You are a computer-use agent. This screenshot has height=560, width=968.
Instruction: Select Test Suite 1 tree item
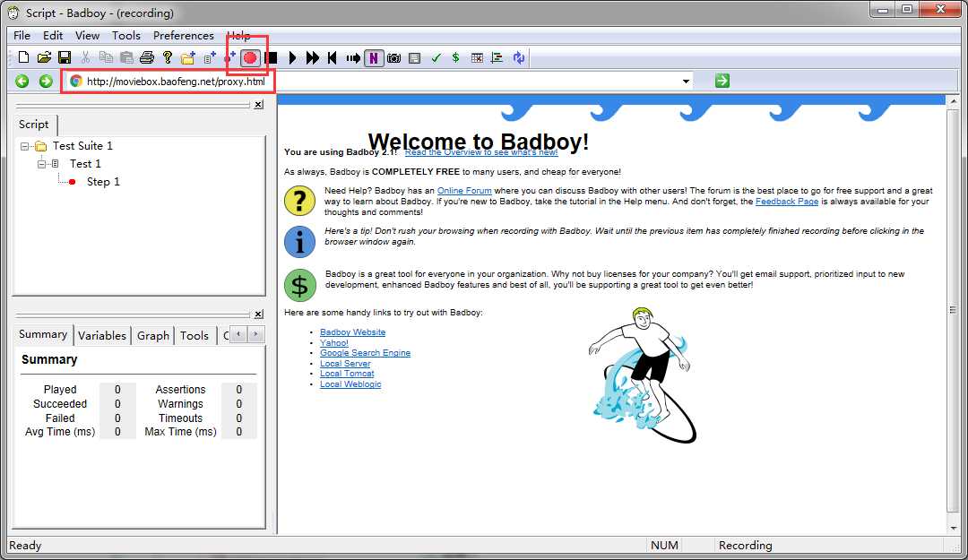point(82,146)
